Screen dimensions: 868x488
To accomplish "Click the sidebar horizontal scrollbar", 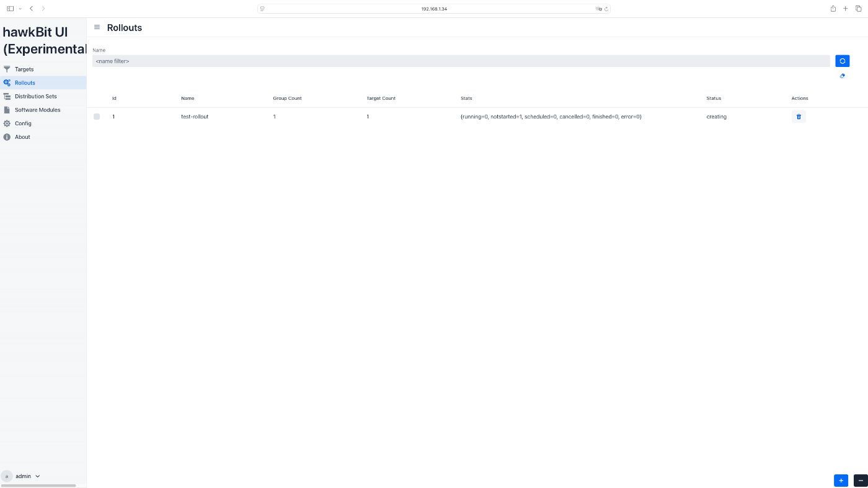I will [x=38, y=486].
